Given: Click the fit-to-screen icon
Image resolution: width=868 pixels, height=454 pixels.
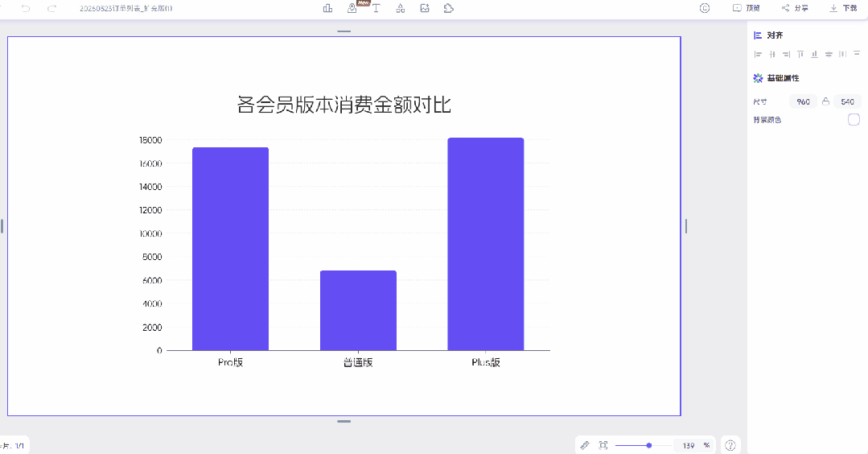Looking at the screenshot, I should (x=603, y=445).
